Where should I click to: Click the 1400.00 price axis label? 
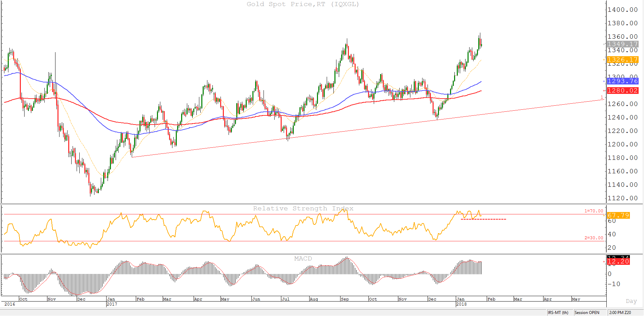[622, 10]
